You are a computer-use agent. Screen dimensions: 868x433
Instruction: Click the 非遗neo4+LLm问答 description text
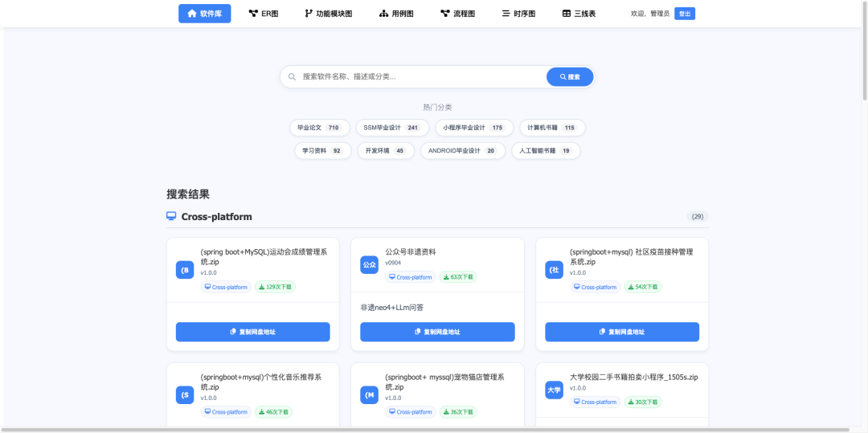tap(392, 308)
